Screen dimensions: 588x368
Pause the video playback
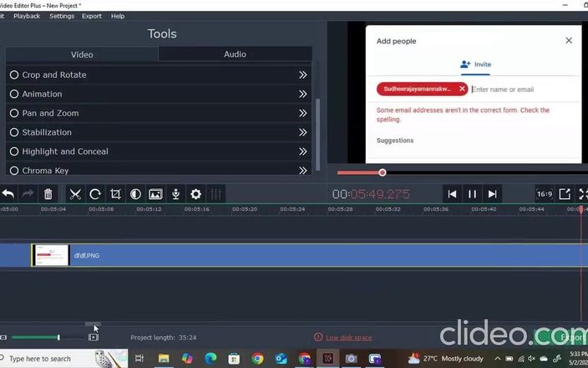(472, 194)
